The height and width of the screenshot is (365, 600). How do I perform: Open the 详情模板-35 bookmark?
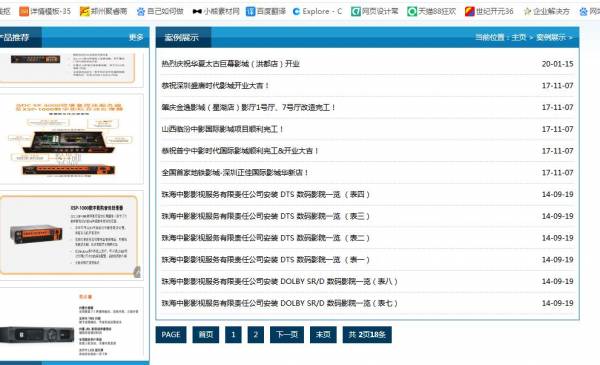pos(45,11)
